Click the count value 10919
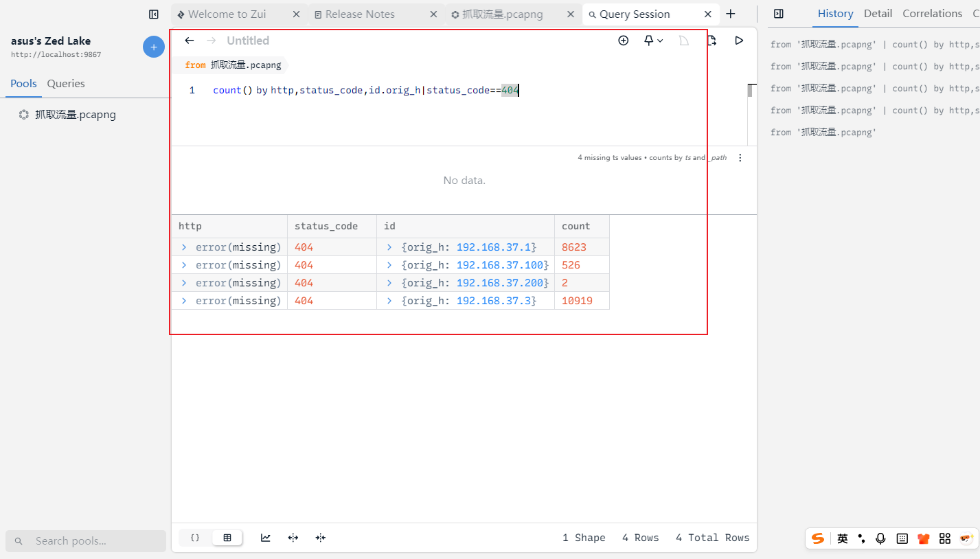 [577, 301]
